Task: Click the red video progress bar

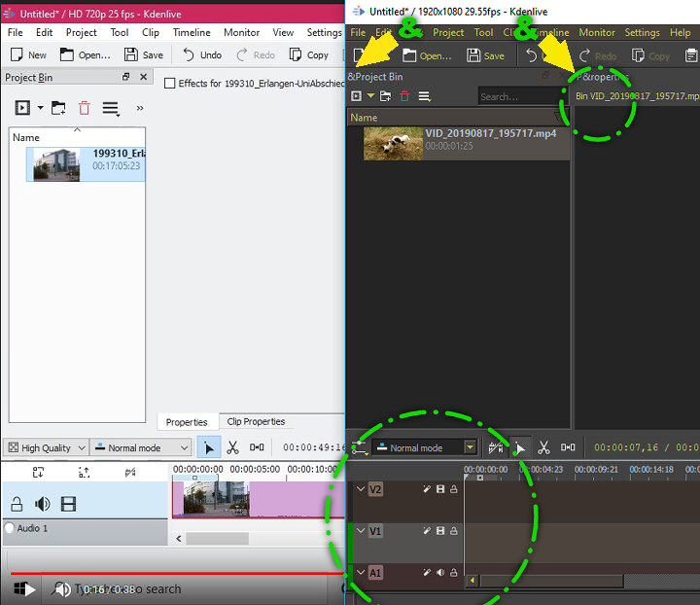Action: (x=176, y=573)
